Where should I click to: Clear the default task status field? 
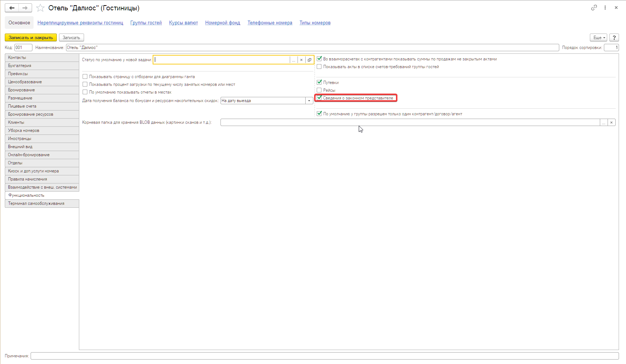pyautogui.click(x=301, y=60)
